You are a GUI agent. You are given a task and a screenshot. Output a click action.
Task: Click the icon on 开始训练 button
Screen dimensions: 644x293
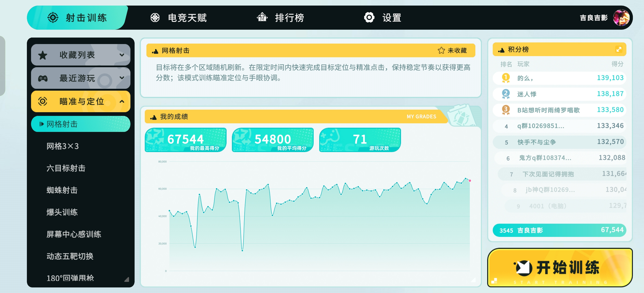click(523, 268)
